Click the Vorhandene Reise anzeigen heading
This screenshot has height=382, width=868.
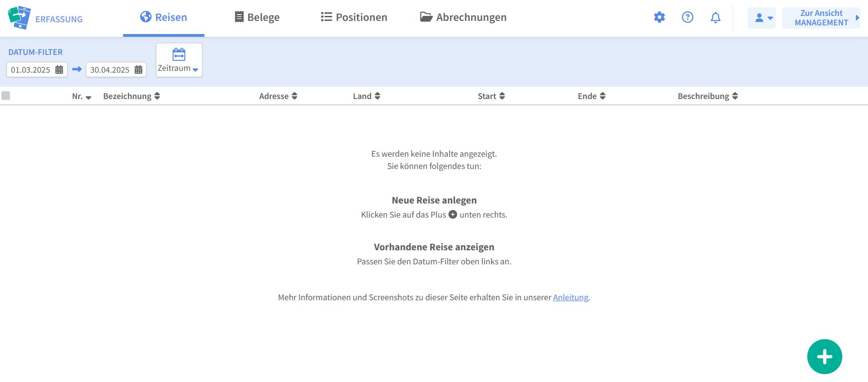(x=434, y=247)
